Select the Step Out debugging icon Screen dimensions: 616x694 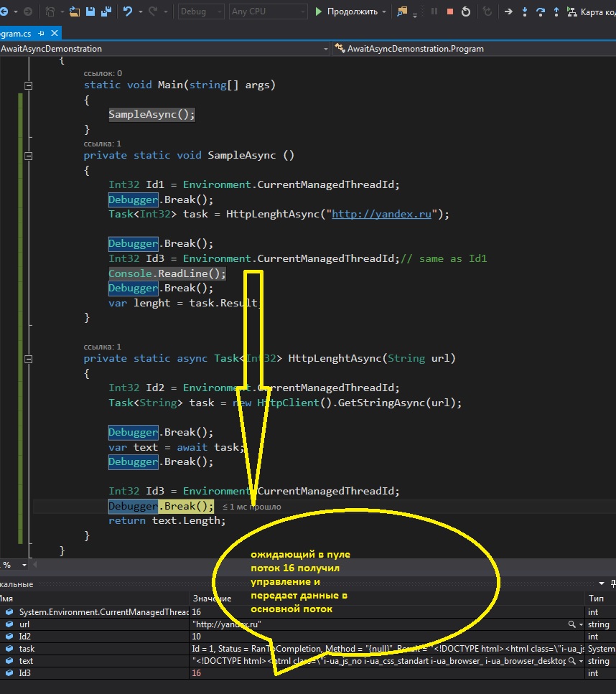557,11
